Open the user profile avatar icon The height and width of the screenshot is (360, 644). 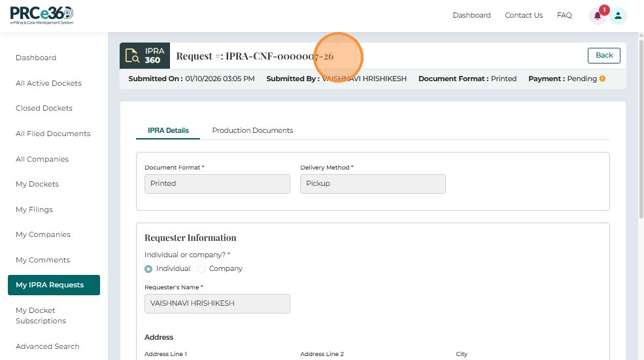pyautogui.click(x=618, y=16)
